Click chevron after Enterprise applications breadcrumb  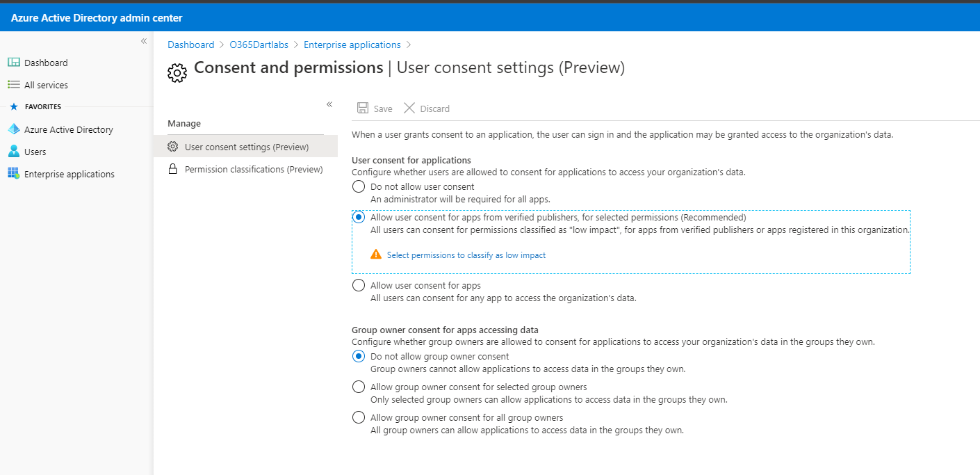(x=409, y=45)
